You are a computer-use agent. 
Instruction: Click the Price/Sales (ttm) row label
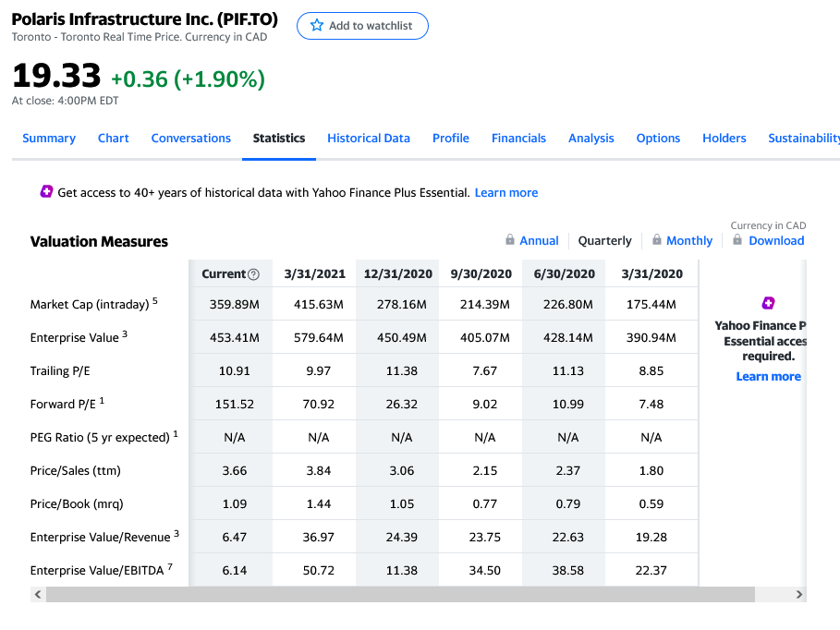point(76,470)
